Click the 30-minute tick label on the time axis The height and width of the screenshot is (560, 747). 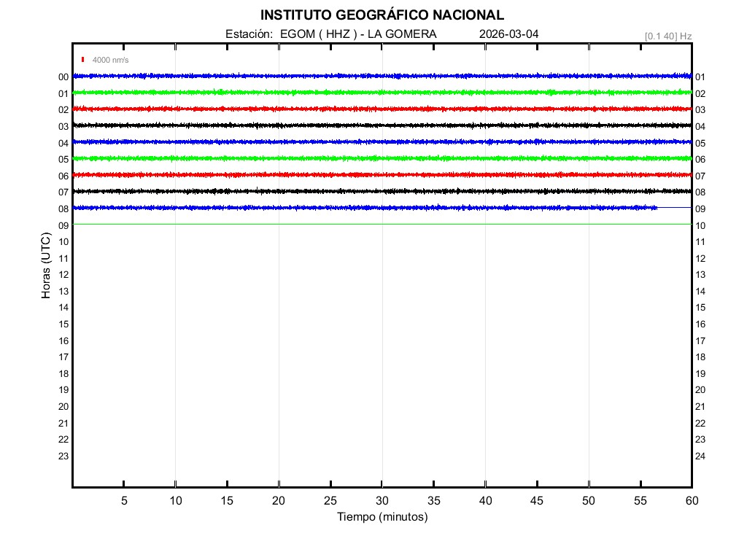point(382,500)
